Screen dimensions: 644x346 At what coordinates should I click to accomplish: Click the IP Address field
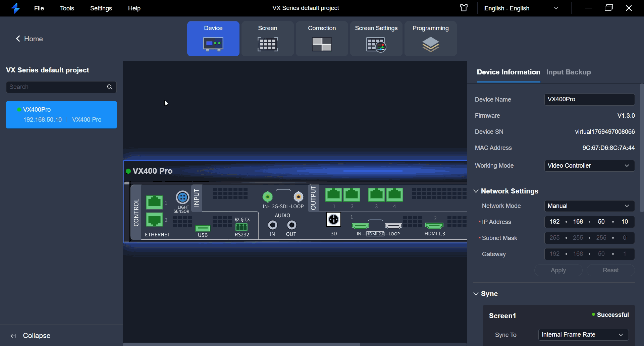[589, 222]
